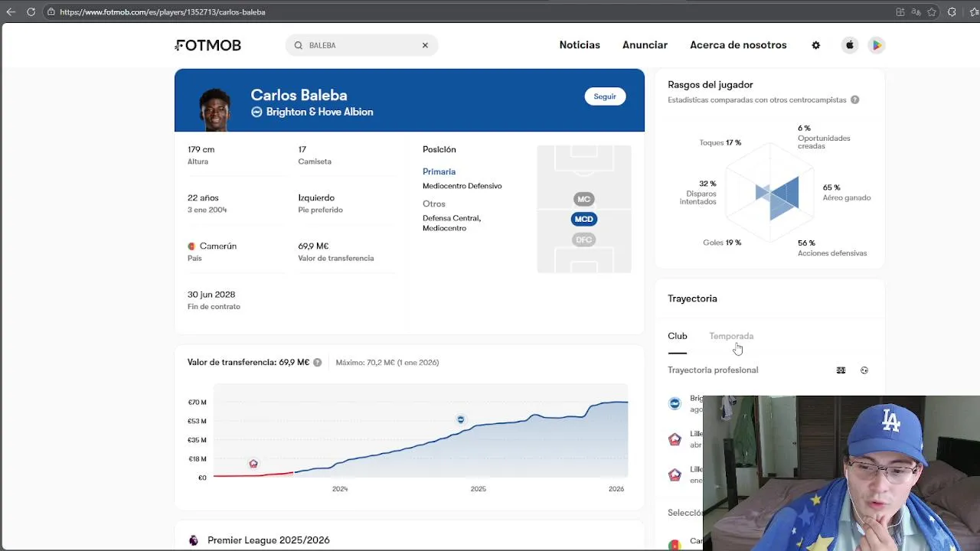
Task: Open Premier League 2025/2026 section
Action: [x=268, y=540]
